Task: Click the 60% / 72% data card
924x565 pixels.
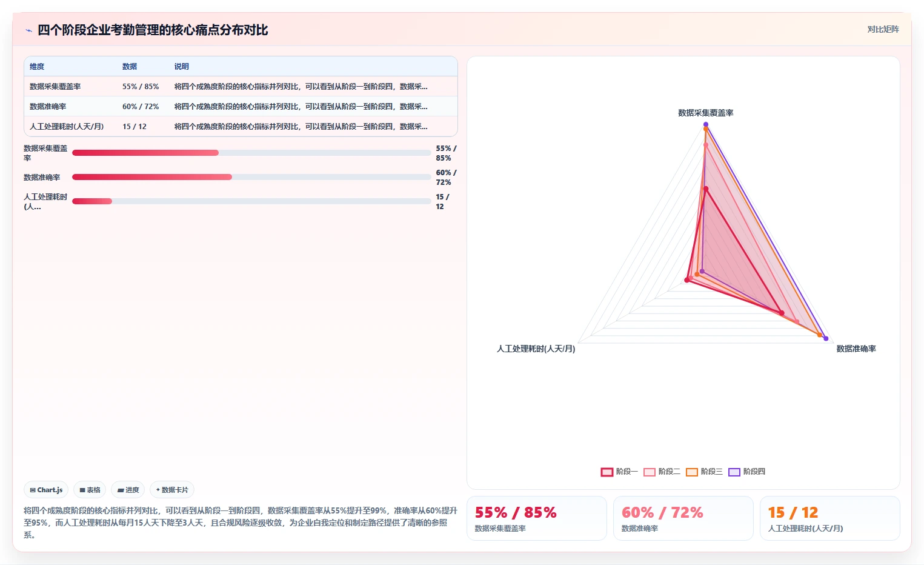Action: [683, 518]
